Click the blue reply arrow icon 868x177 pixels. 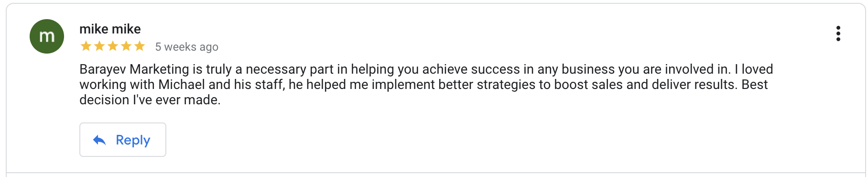pos(99,140)
